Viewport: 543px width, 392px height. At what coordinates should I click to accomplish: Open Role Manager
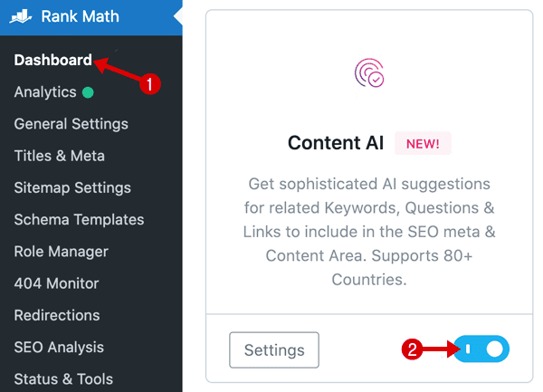click(61, 252)
